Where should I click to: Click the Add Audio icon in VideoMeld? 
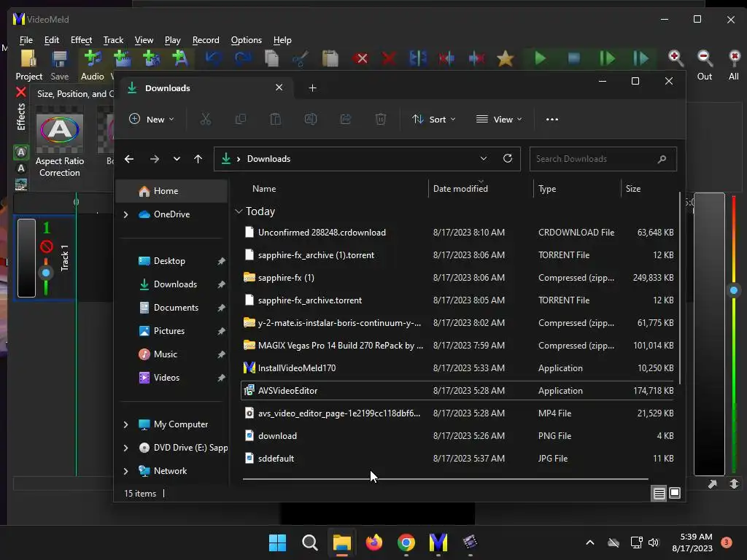pos(93,58)
